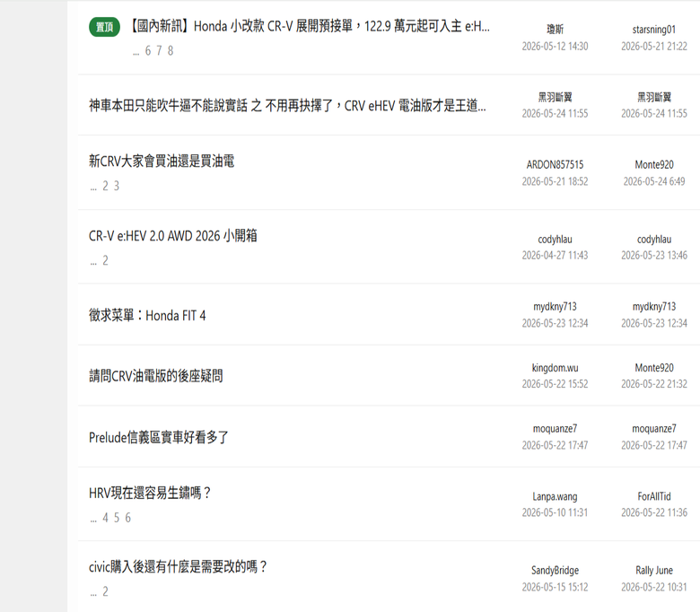View last replier ForAllTid's profile
This screenshot has height=612, width=700.
click(x=654, y=496)
